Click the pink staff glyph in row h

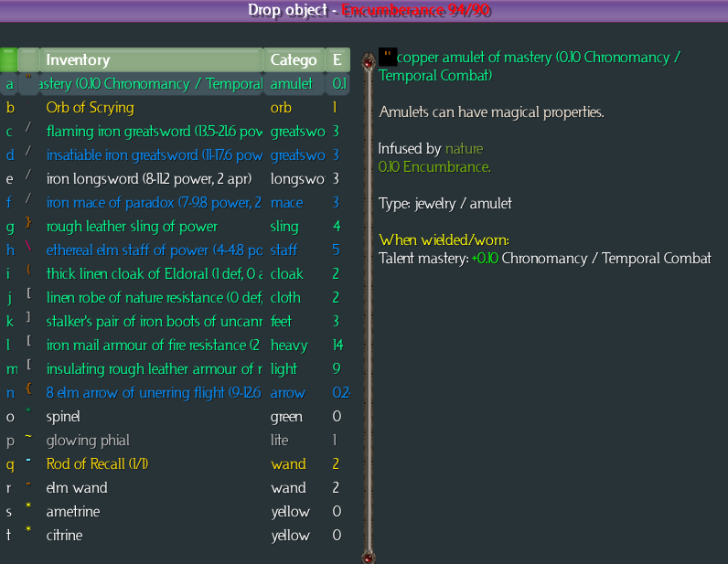(28, 246)
